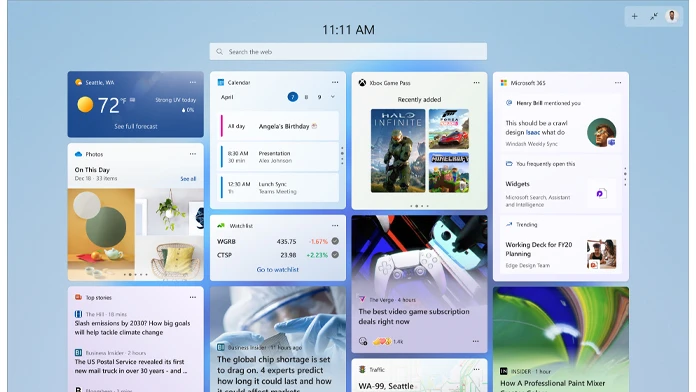
Task: Open Photos widget three-dot options
Action: pos(193,154)
